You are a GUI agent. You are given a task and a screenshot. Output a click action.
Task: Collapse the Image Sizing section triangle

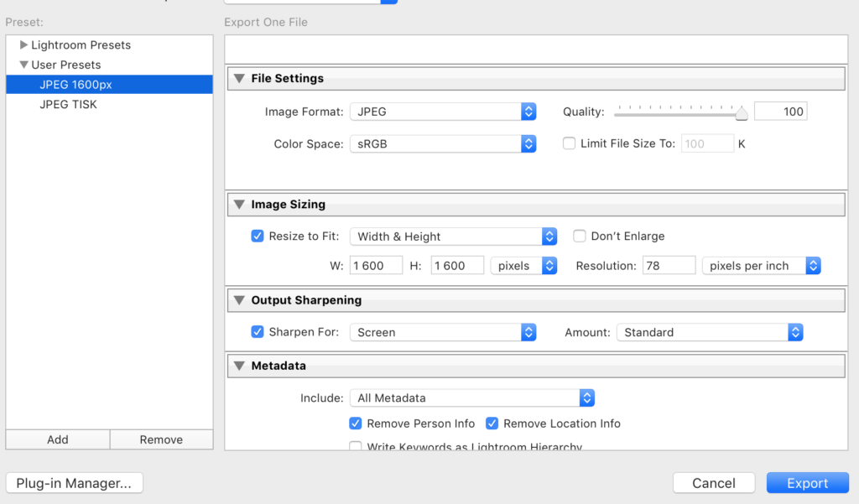click(x=239, y=205)
